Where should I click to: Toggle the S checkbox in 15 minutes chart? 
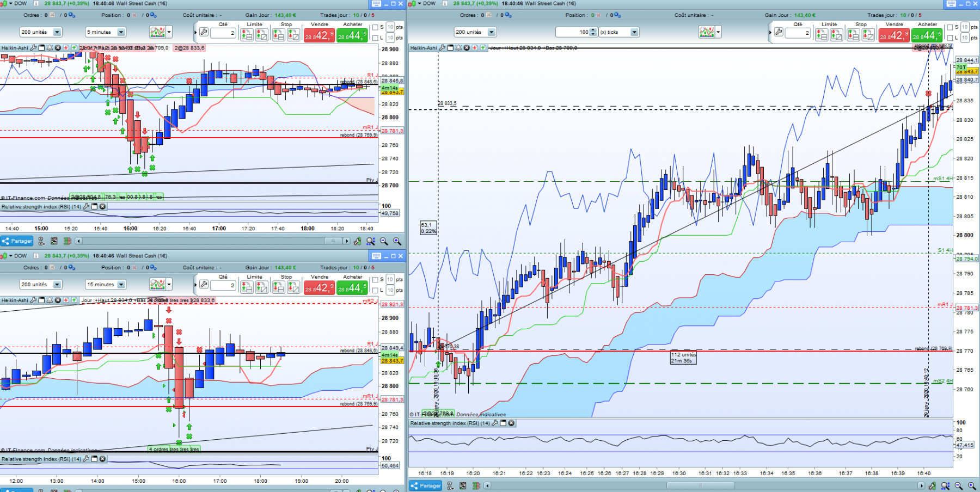pyautogui.click(x=375, y=280)
